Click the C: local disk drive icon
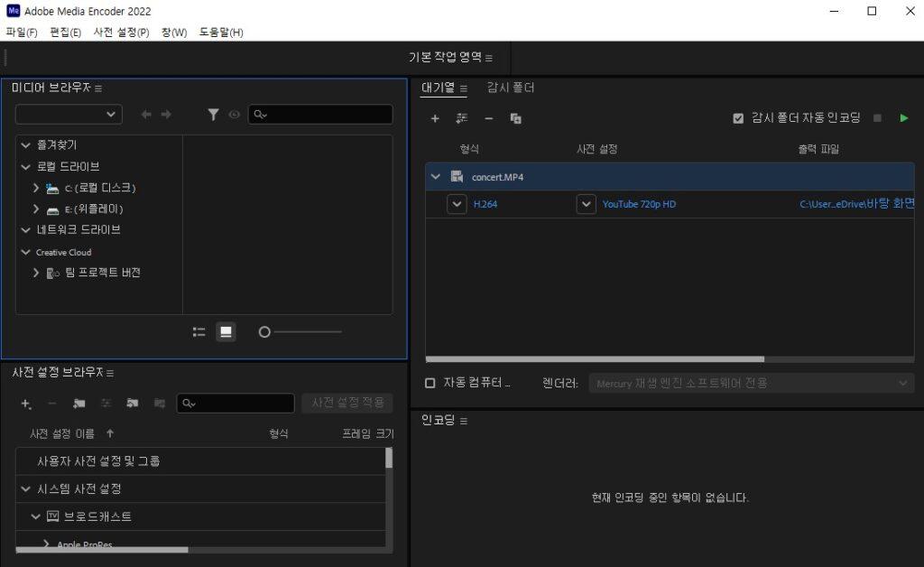This screenshot has width=924, height=567. (52, 189)
